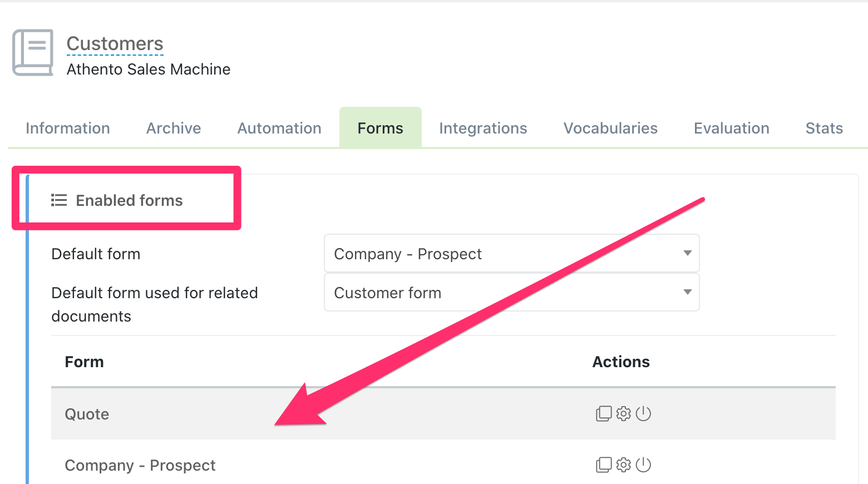Image resolution: width=868 pixels, height=484 pixels.
Task: Switch to the Information tab
Action: coord(68,129)
